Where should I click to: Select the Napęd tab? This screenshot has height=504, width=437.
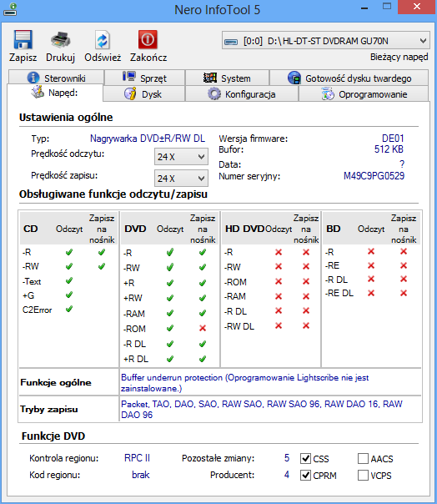click(x=55, y=93)
